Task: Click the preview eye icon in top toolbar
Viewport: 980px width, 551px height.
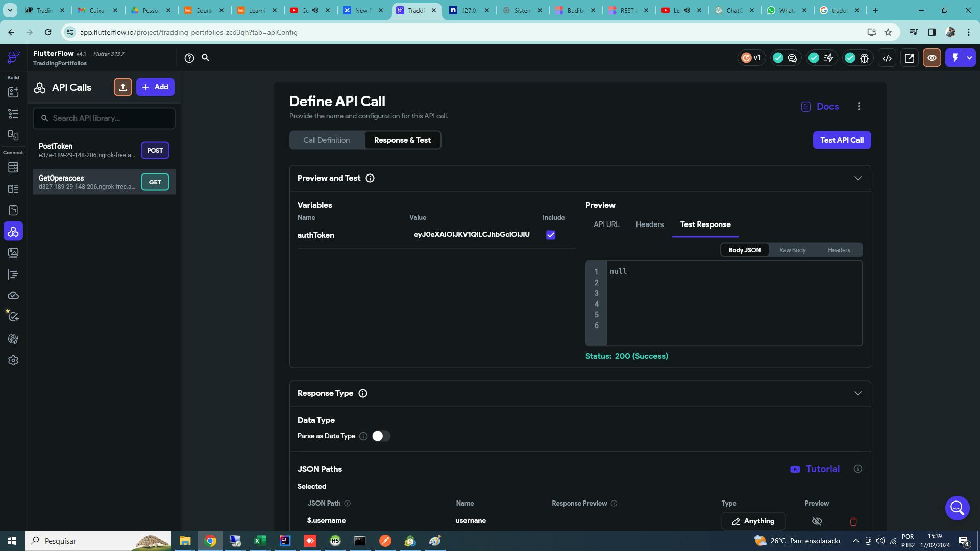Action: 932,58
